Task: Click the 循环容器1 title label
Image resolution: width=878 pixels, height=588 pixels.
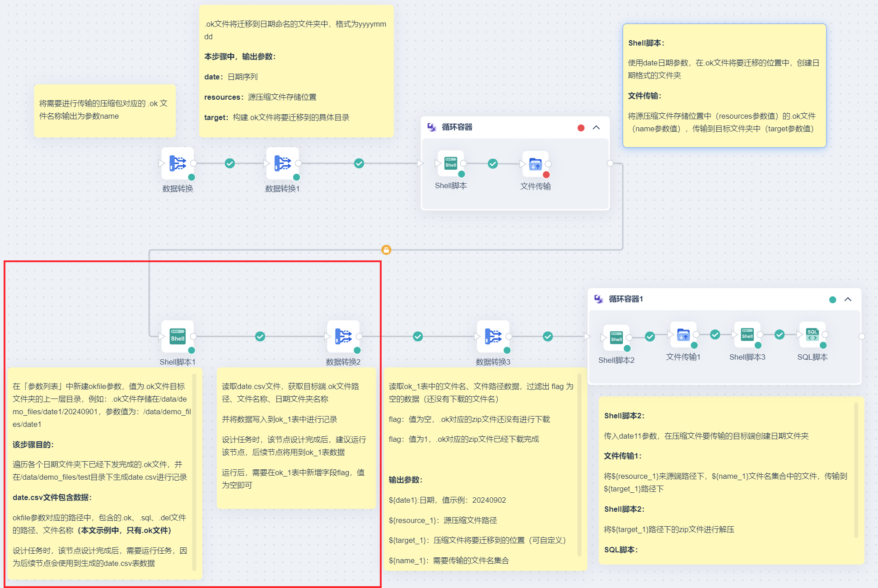Action: 626,299
